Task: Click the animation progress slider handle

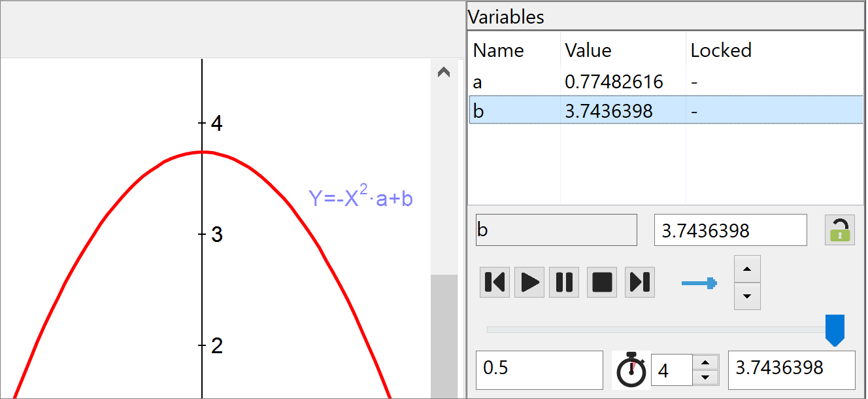Action: (835, 330)
